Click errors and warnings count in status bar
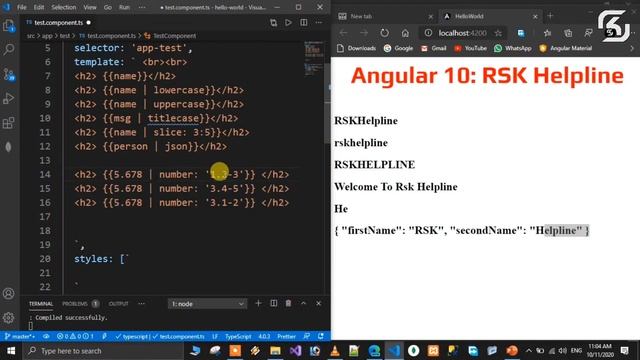This screenshot has height=360, width=640. (x=76, y=336)
